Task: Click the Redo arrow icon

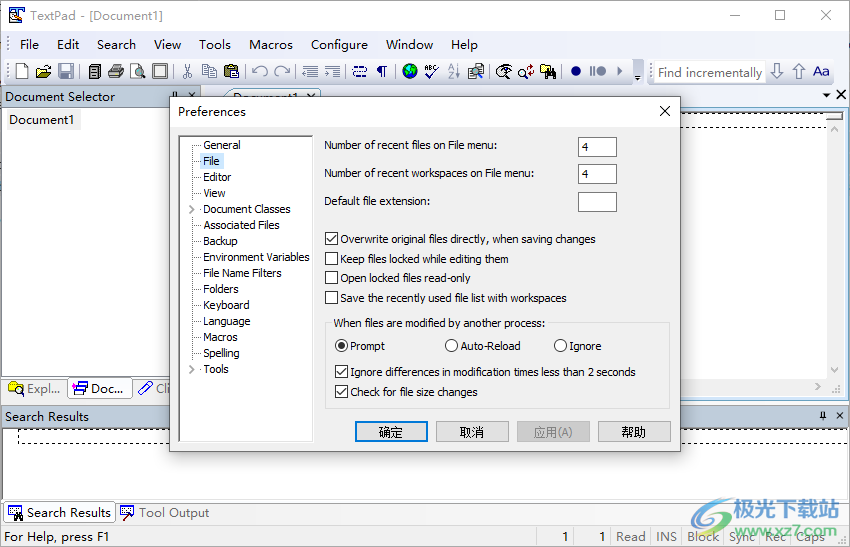Action: [x=282, y=71]
